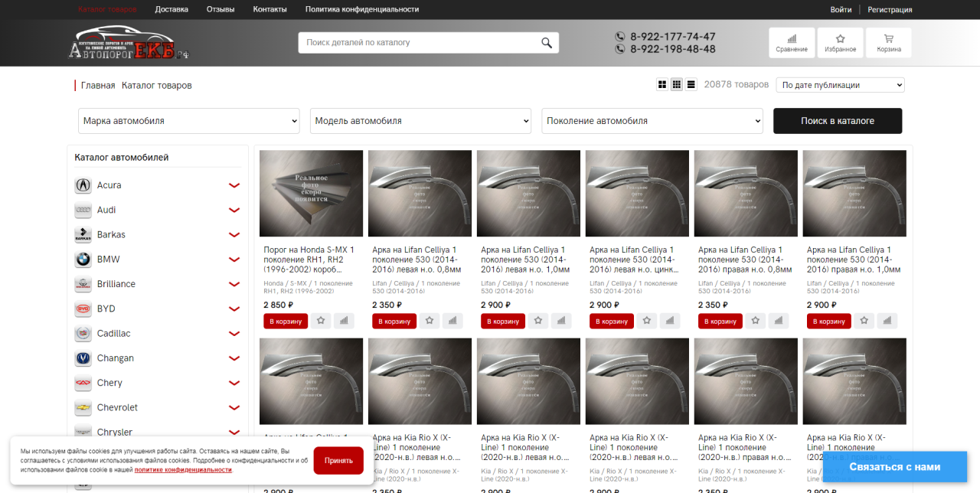980x493 pixels.
Task: Click the Acura brand logo icon
Action: click(83, 185)
